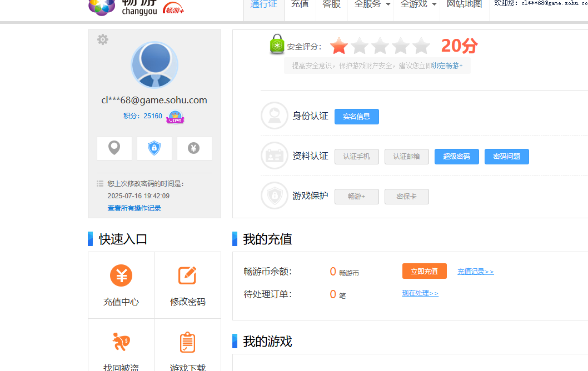Click the 我的游戏 section heading
This screenshot has width=588, height=371.
(267, 342)
